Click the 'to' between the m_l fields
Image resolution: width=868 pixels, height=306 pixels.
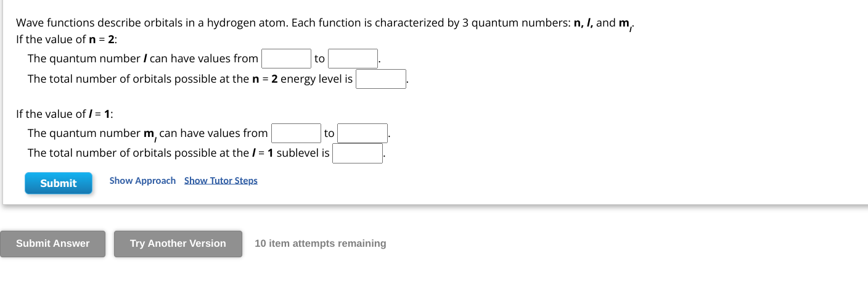tap(329, 133)
